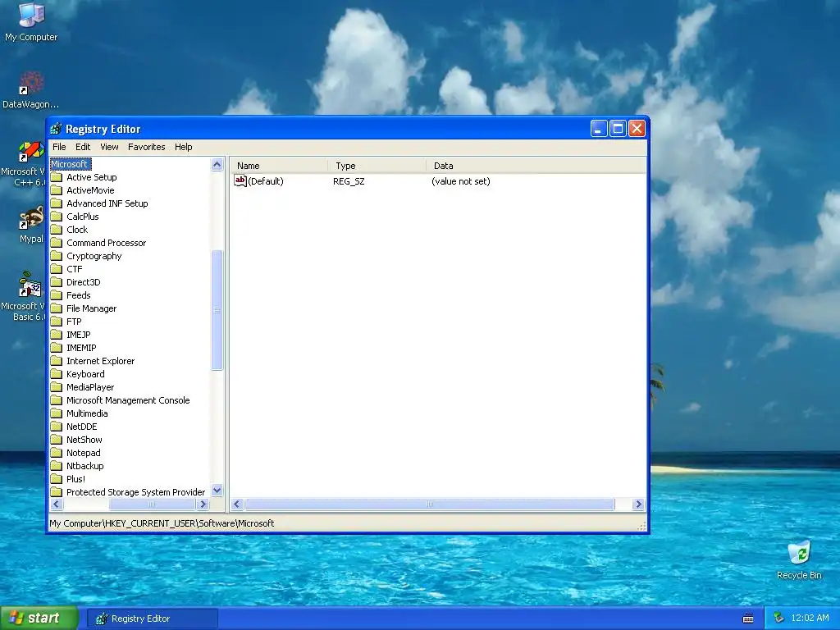840x630 pixels.
Task: Select the Plus! key
Action: (x=75, y=479)
